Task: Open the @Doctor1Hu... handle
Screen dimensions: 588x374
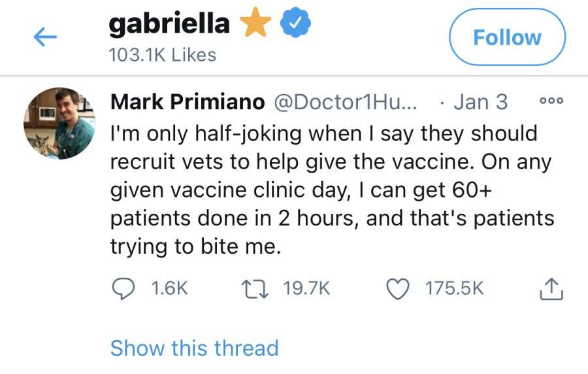Action: (346, 102)
